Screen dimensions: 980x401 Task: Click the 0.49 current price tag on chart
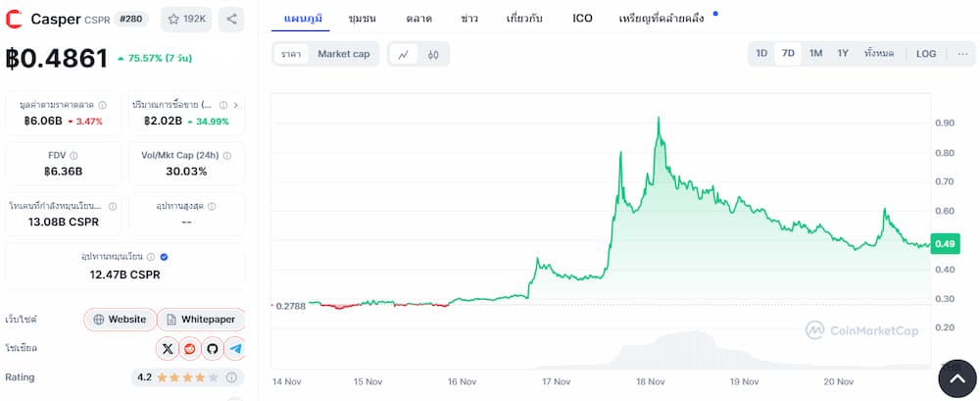click(946, 244)
